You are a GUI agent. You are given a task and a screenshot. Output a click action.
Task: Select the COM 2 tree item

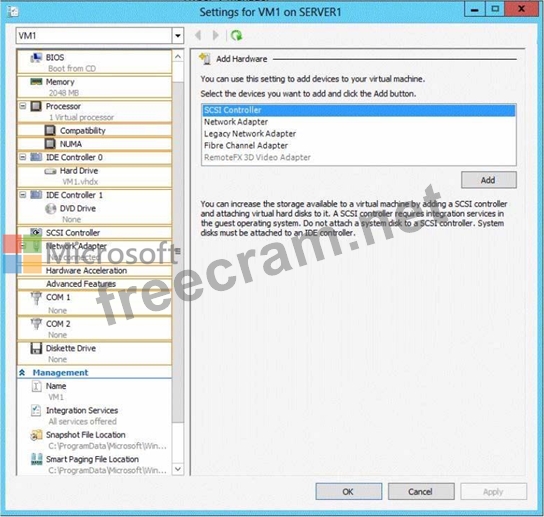tap(94, 329)
